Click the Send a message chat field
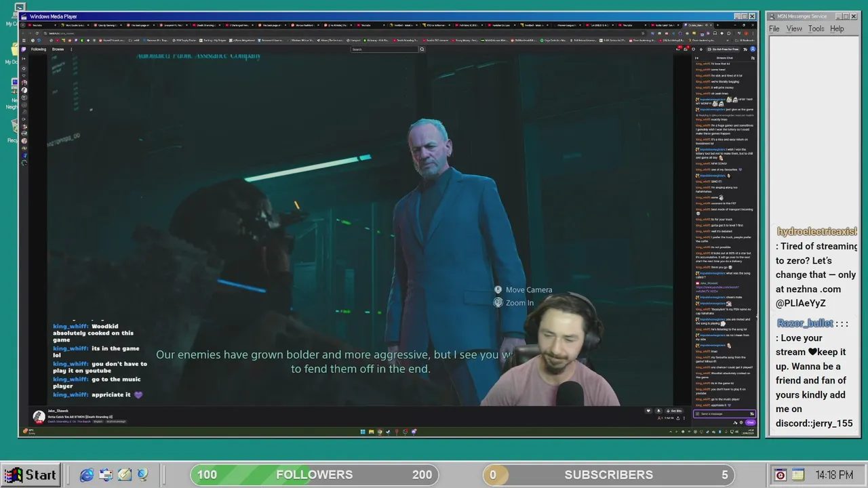The height and width of the screenshot is (488, 868). pyautogui.click(x=724, y=413)
